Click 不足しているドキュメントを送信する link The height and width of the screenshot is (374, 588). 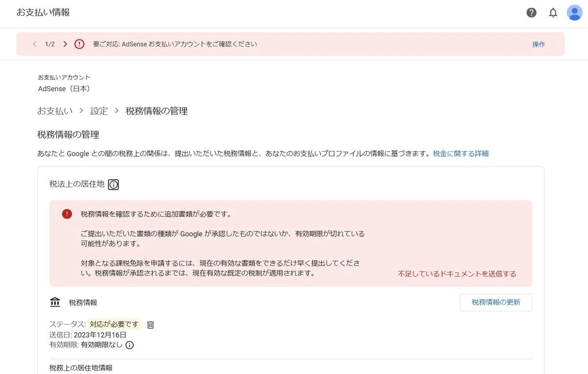pos(457,274)
